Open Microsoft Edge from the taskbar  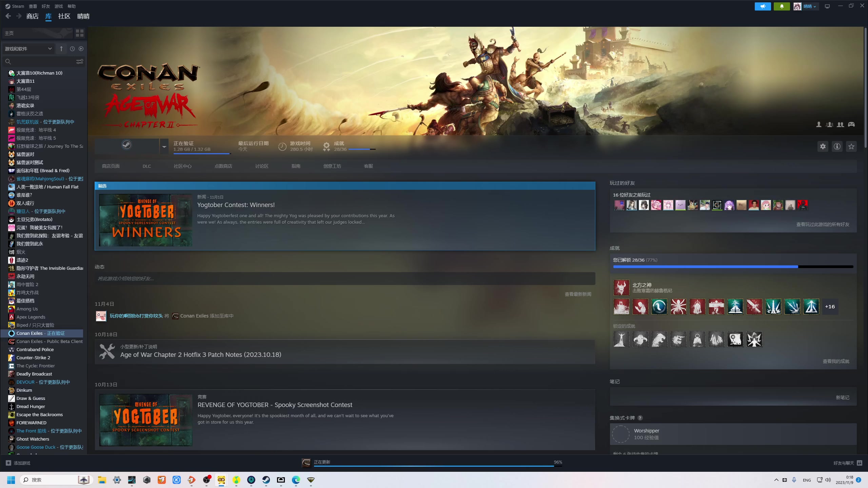(296, 480)
